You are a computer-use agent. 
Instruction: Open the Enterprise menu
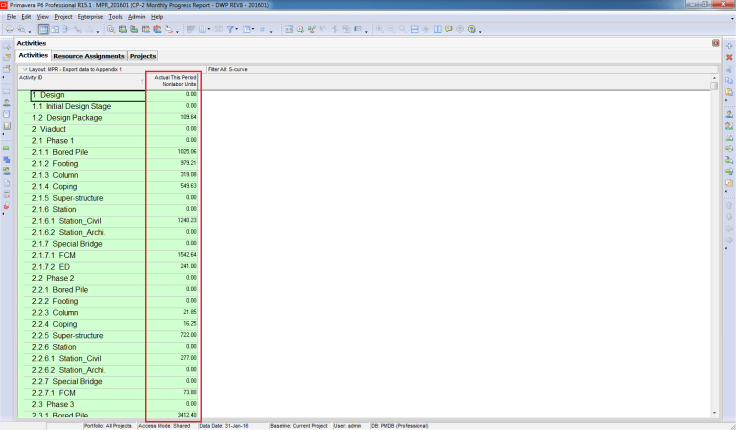coord(90,17)
